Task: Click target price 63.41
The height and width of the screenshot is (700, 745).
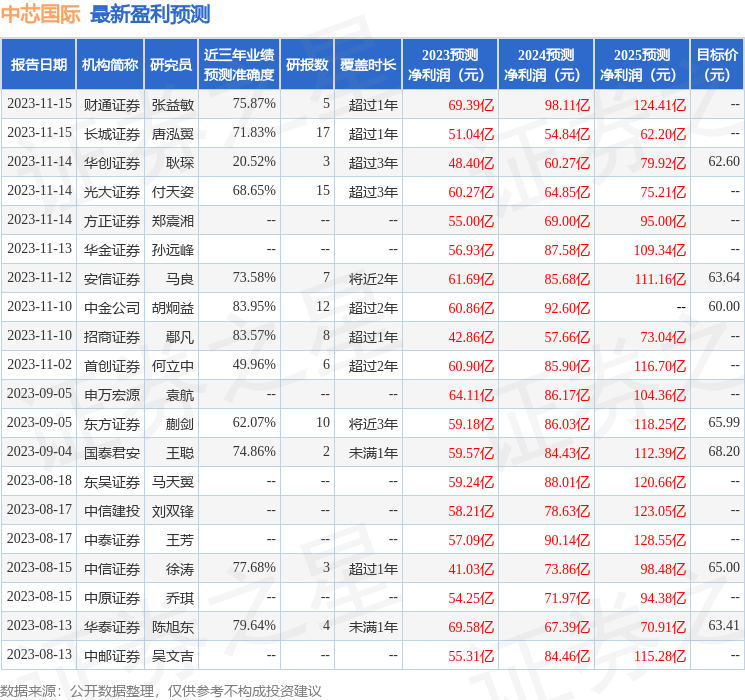Action: pyautogui.click(x=724, y=625)
